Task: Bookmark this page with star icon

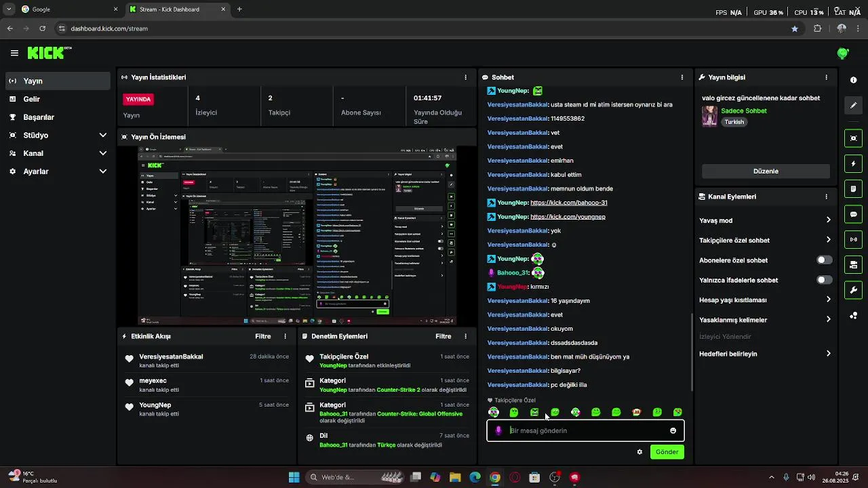Action: click(x=795, y=28)
